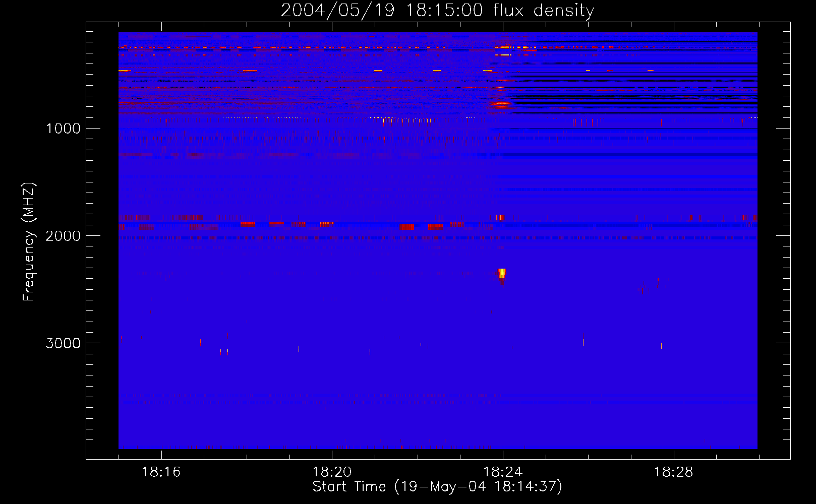816x504 pixels.
Task: Click the 'Start Time (19-May-04 18:14:37)' label
Action: (x=437, y=487)
